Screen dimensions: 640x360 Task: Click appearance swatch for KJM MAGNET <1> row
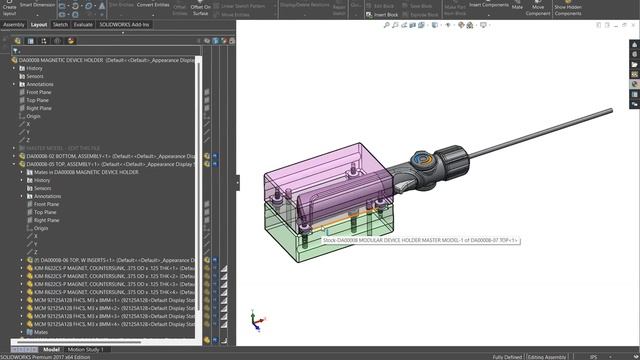coord(224,268)
